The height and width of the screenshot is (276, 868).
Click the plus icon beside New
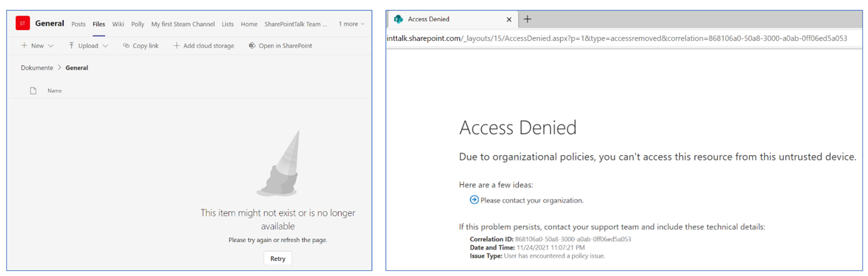[24, 46]
